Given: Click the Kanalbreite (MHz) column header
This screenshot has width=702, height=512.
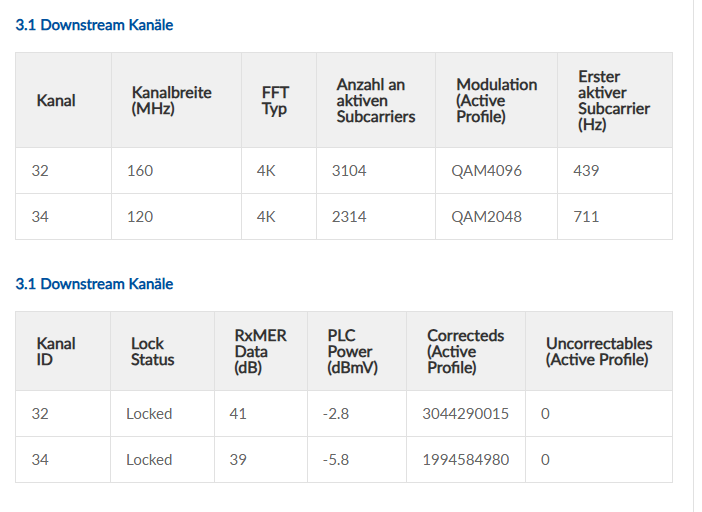Looking at the screenshot, I should tap(171, 100).
